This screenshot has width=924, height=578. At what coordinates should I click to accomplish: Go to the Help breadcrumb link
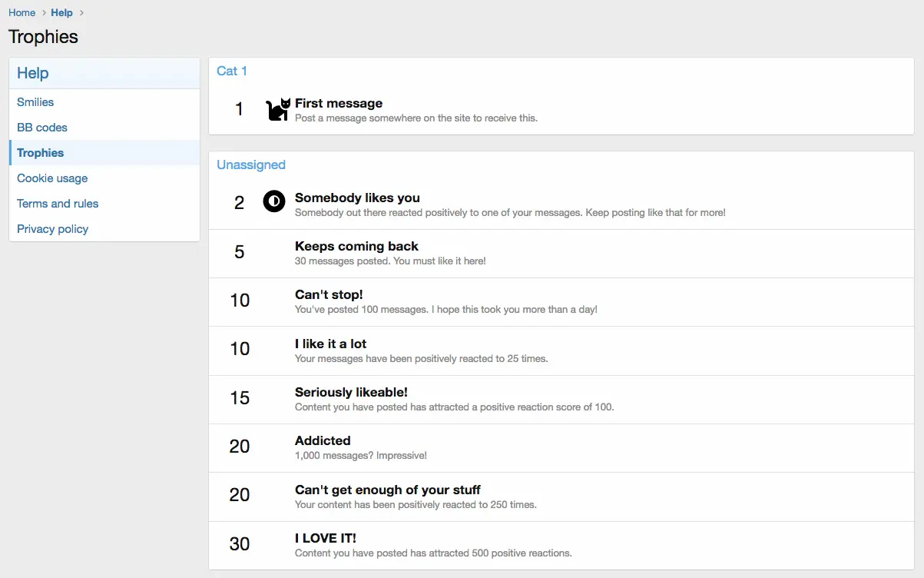pos(61,12)
